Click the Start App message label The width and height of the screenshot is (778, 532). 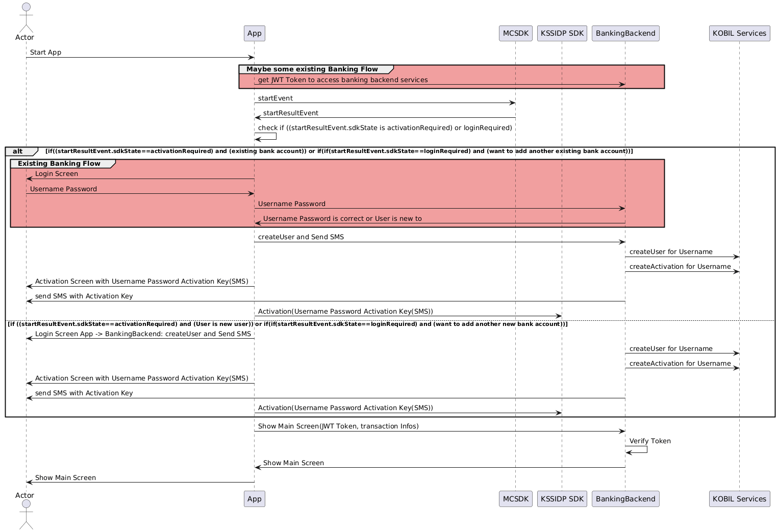(45, 53)
